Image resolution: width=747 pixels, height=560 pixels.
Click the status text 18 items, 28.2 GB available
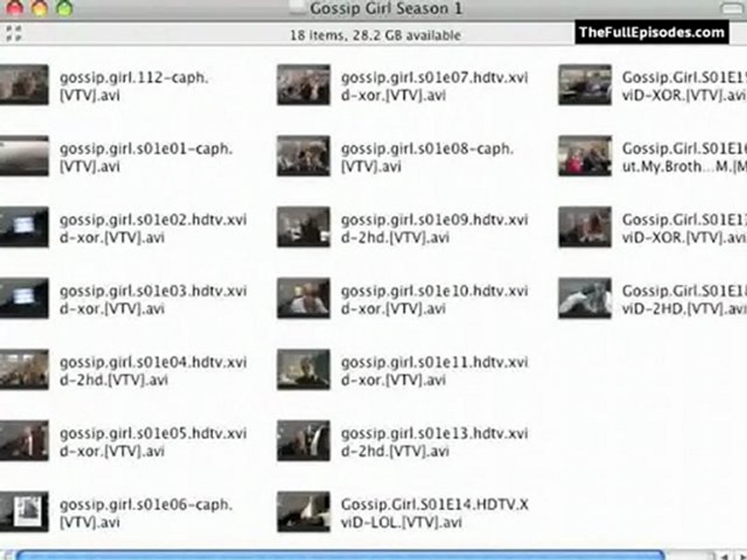[375, 35]
